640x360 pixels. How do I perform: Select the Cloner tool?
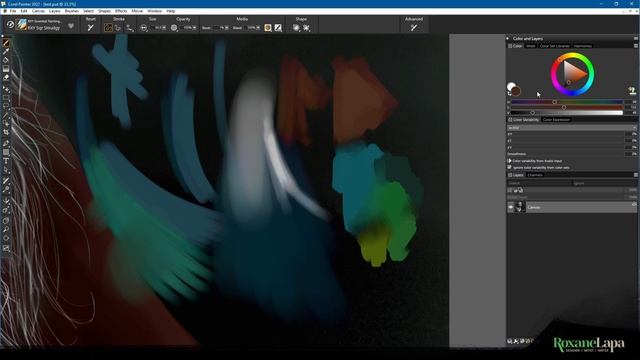pos(6,180)
